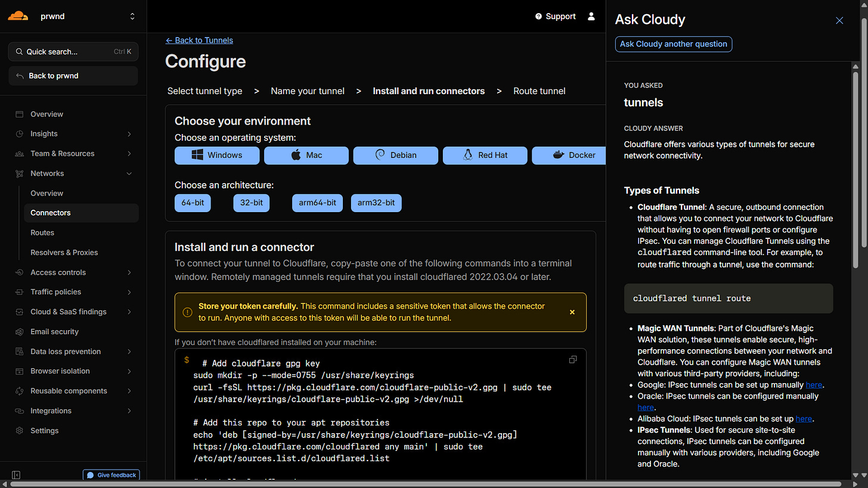
Task: Copy the install command with copy icon
Action: click(x=573, y=359)
